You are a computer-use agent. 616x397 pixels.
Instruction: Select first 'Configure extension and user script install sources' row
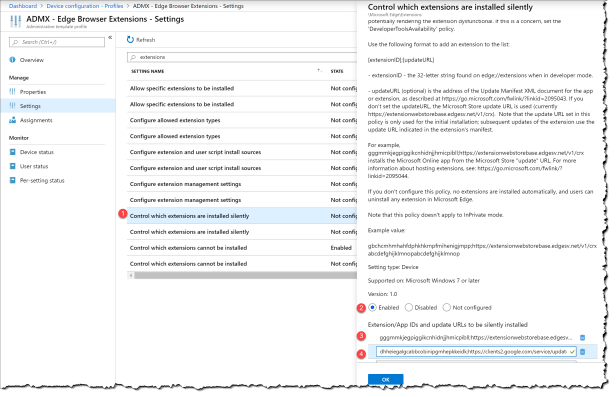point(242,152)
